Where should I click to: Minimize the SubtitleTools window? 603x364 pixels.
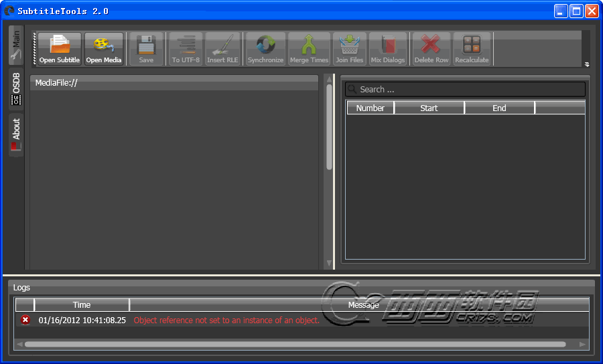click(x=561, y=11)
